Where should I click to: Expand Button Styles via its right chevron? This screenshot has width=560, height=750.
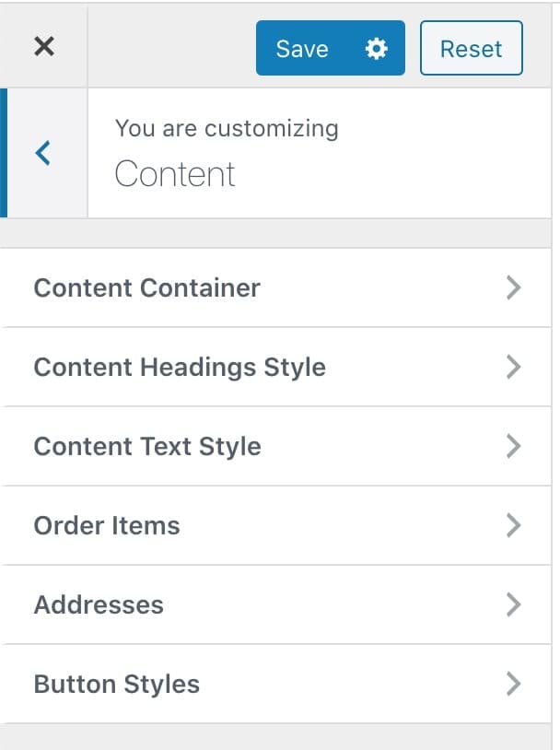pos(514,684)
